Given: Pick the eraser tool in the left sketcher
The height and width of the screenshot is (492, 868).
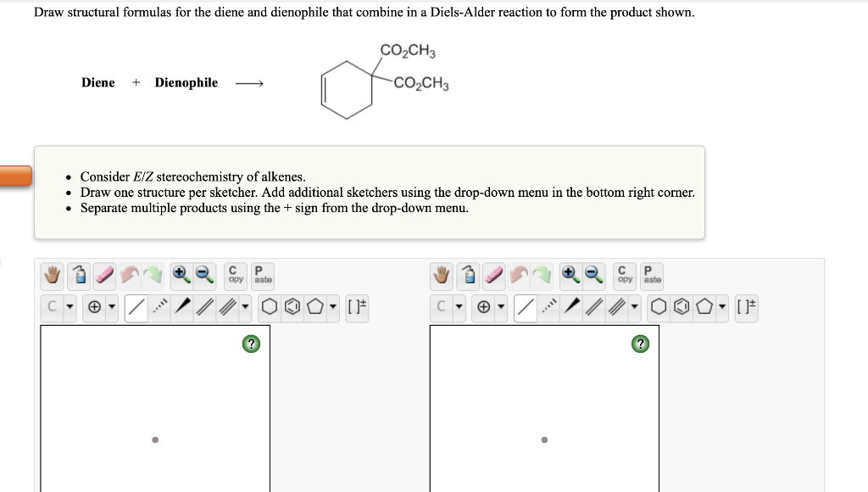Looking at the screenshot, I should 103,274.
